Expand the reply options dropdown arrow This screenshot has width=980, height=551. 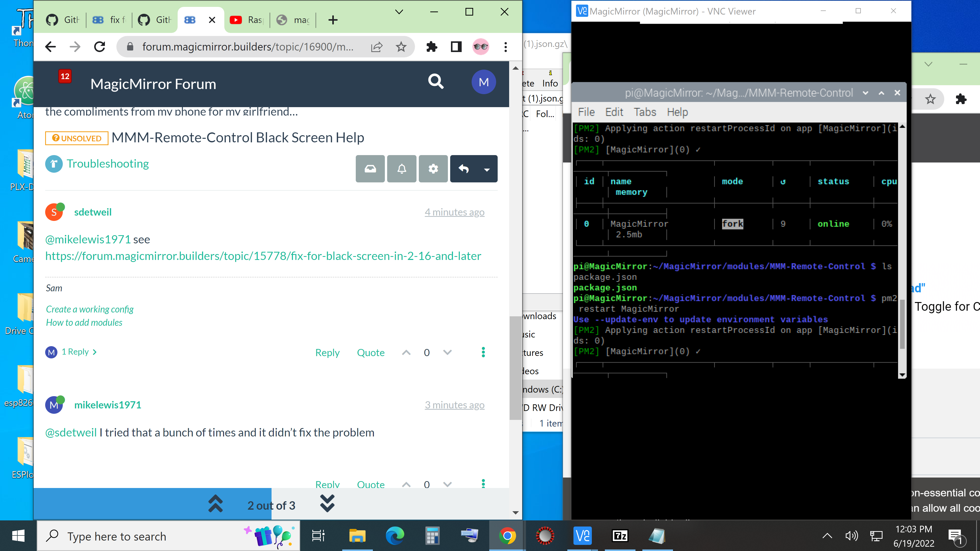coord(487,170)
